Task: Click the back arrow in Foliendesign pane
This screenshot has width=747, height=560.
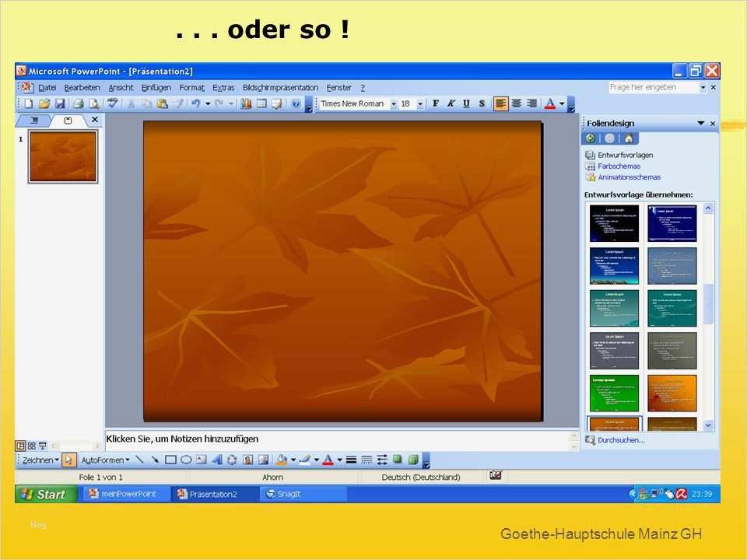Action: tap(590, 138)
